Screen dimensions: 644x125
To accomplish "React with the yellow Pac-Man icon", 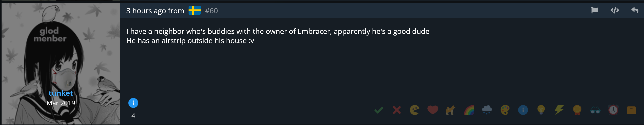I will [415, 110].
